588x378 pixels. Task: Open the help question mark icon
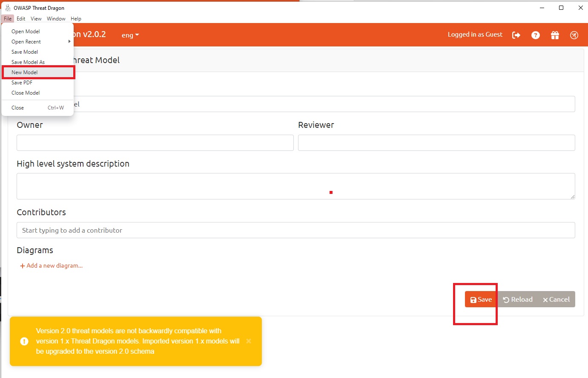point(536,35)
